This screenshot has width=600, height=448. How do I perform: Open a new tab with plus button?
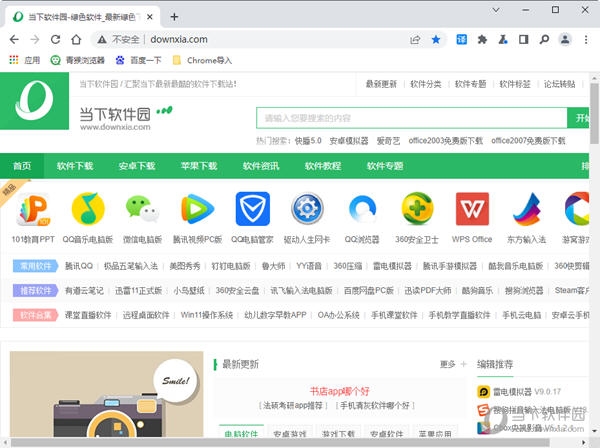(x=174, y=17)
